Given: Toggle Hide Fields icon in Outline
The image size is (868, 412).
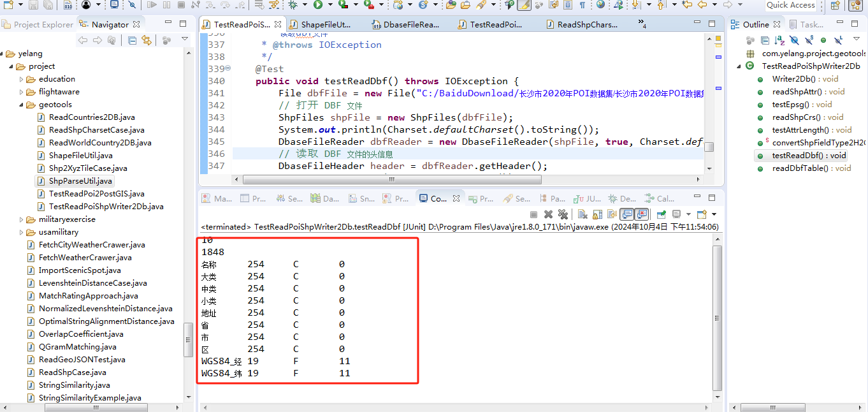Looking at the screenshot, I should click(x=795, y=40).
